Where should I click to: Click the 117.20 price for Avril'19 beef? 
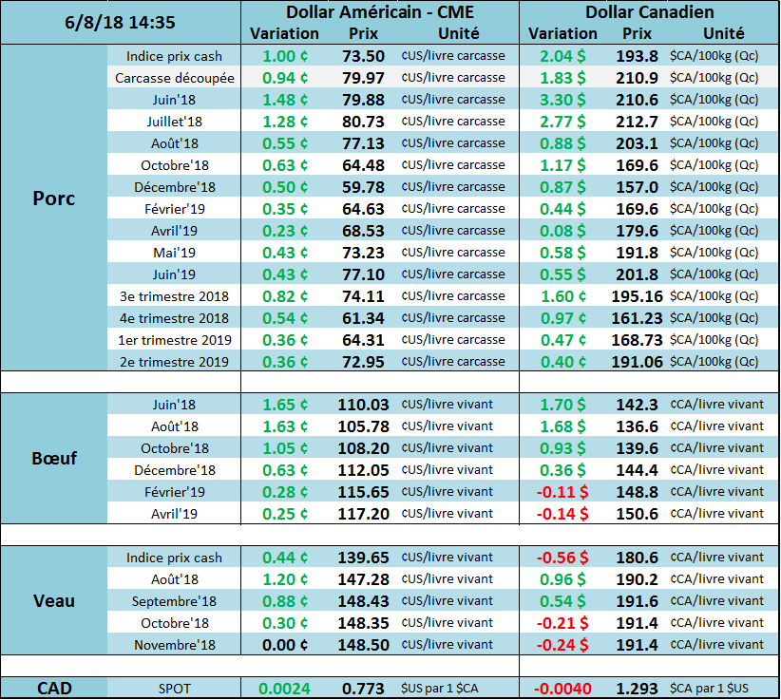tap(363, 514)
